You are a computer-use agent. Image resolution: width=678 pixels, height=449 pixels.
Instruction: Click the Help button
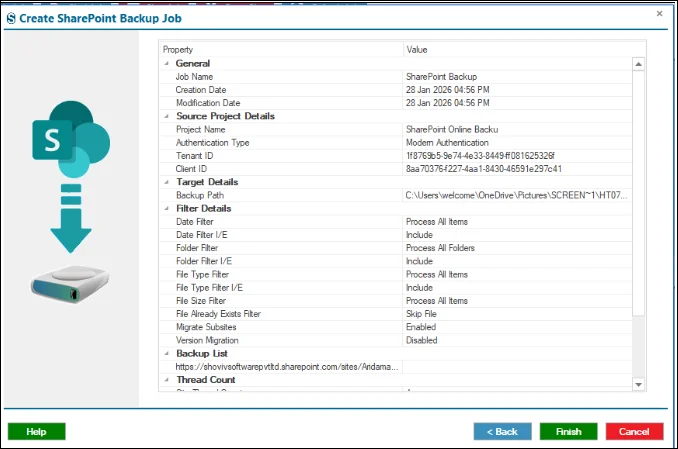click(36, 431)
